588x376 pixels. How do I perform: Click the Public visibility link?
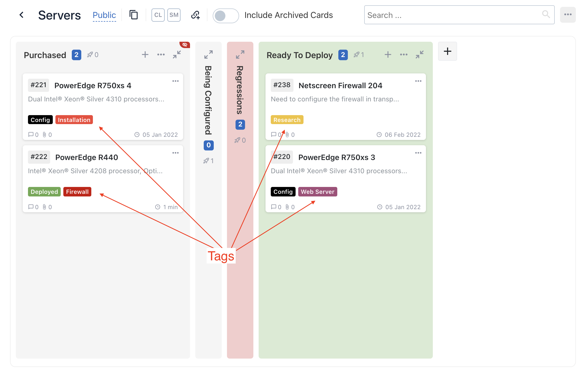click(104, 15)
